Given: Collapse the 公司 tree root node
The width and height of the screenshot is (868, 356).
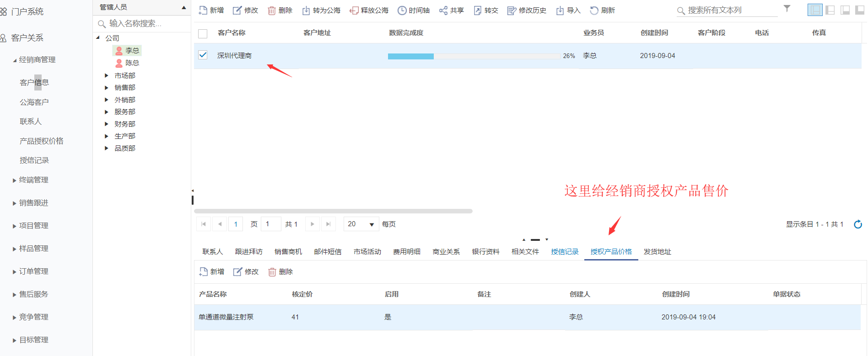Looking at the screenshot, I should (98, 38).
